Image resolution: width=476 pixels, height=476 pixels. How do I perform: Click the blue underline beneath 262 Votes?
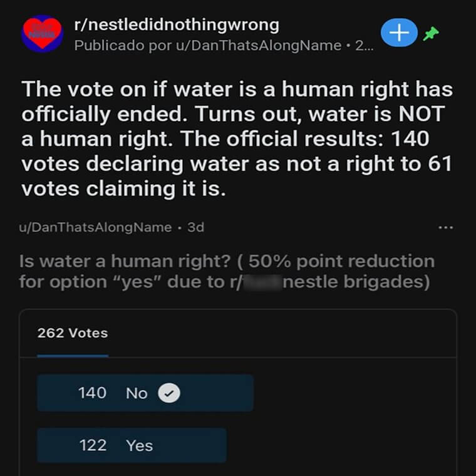[x=73, y=356]
